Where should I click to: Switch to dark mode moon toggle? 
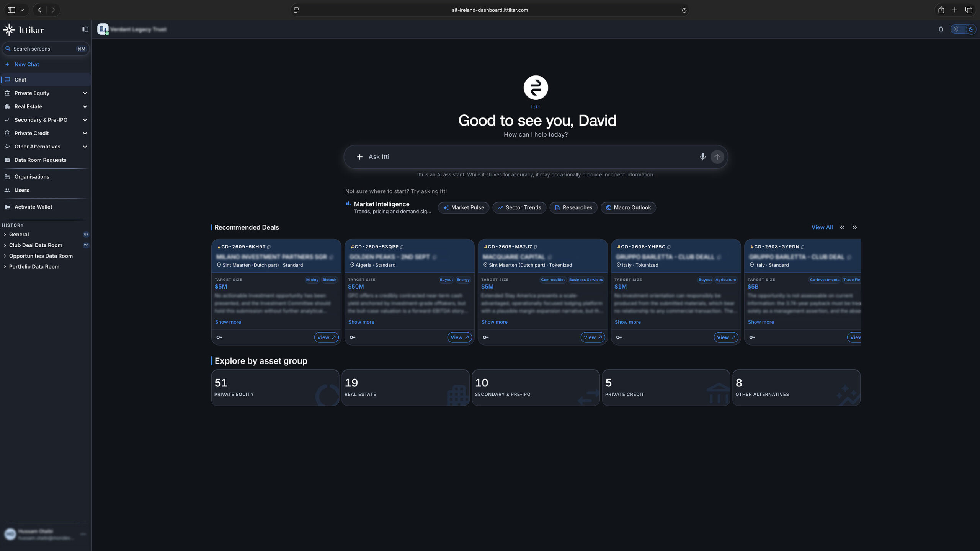click(x=970, y=29)
